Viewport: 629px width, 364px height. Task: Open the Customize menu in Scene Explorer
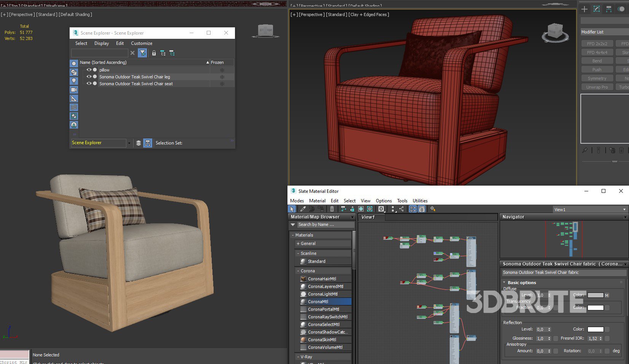click(142, 43)
